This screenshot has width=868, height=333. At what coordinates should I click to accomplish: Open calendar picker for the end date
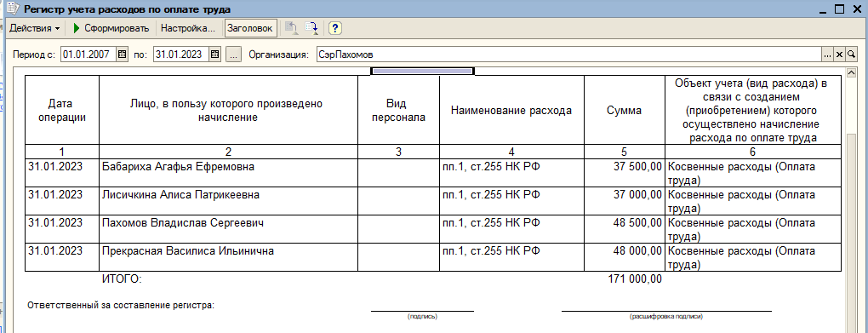pyautogui.click(x=215, y=55)
